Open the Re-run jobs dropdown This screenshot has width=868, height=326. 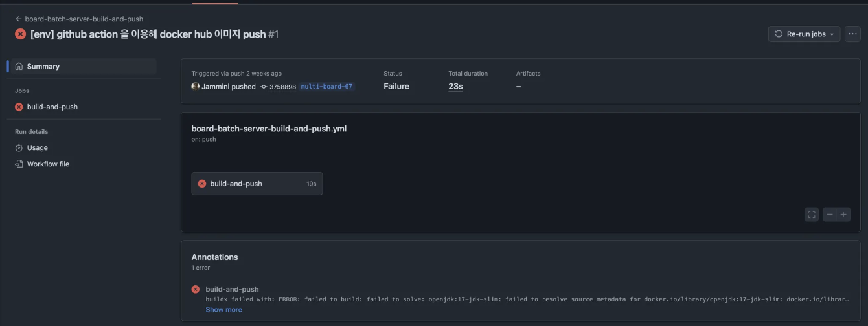tap(804, 34)
